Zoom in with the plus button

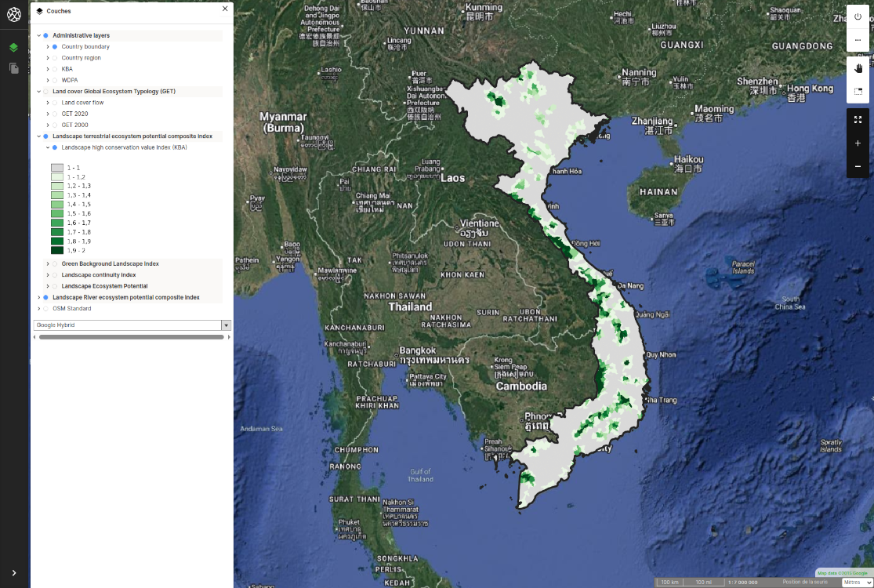pos(858,143)
